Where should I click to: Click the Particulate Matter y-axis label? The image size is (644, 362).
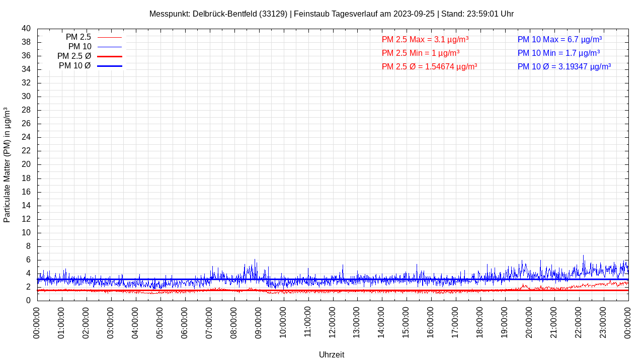tap(7, 165)
